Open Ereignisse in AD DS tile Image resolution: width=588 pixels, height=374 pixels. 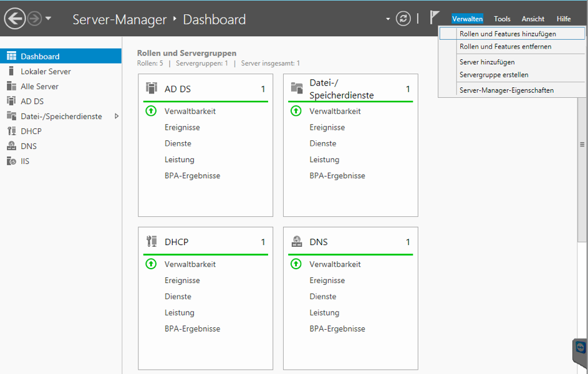pos(182,127)
